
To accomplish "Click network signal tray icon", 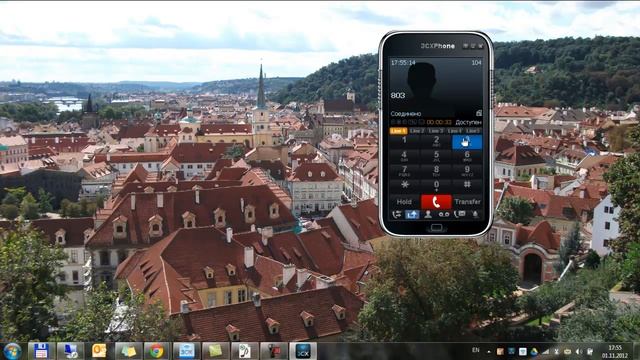I will tap(545, 351).
